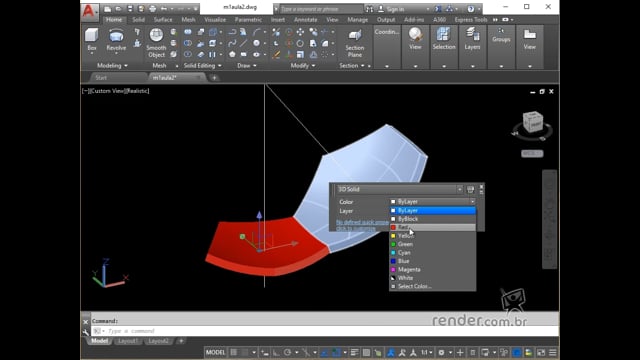640x360 pixels.
Task: Toggle the grid display status button
Action: tap(233, 352)
